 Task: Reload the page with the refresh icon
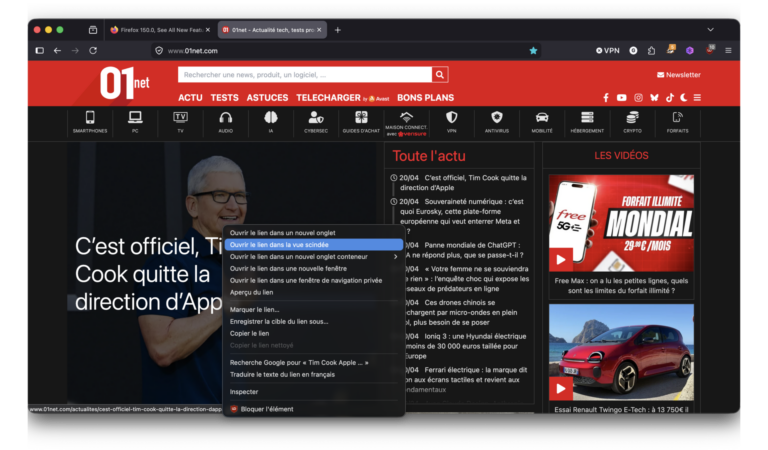pos(93,50)
